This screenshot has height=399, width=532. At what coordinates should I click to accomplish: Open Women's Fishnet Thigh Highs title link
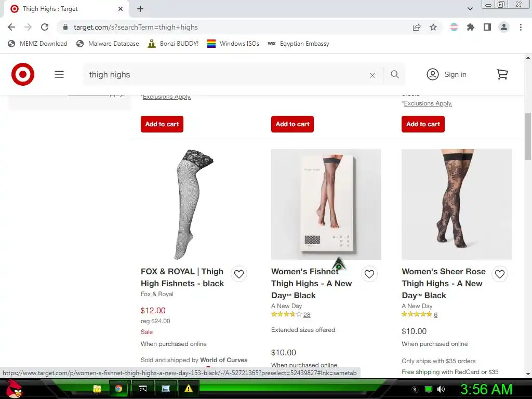311,283
